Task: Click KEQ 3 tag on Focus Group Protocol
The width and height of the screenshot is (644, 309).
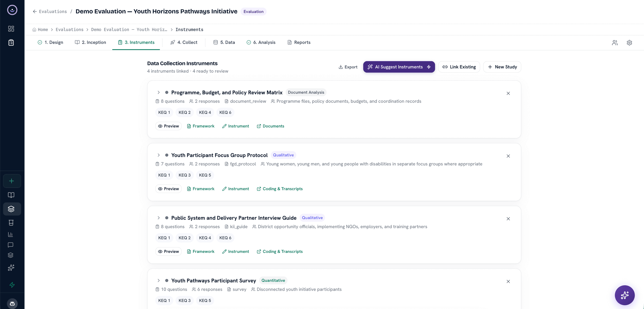Action: click(x=185, y=175)
